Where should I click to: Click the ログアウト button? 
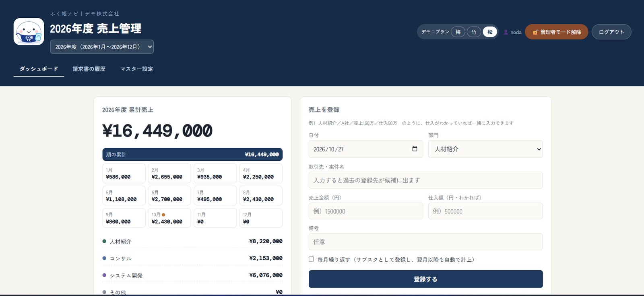pos(611,32)
